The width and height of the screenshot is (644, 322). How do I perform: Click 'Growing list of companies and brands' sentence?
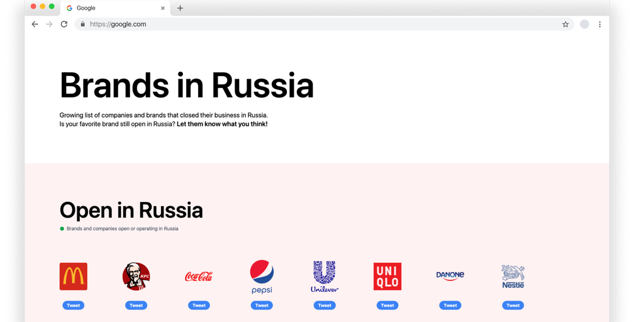click(x=164, y=115)
